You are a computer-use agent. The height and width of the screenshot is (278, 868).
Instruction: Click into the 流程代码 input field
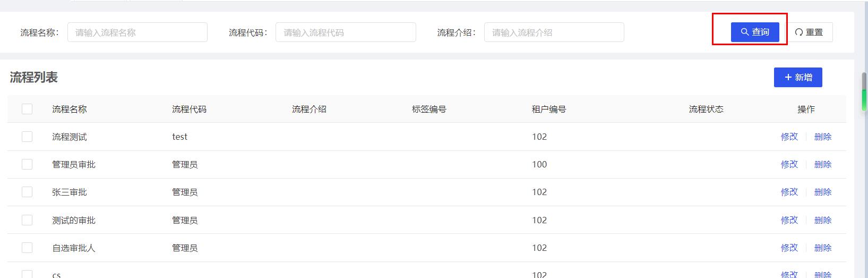(346, 32)
